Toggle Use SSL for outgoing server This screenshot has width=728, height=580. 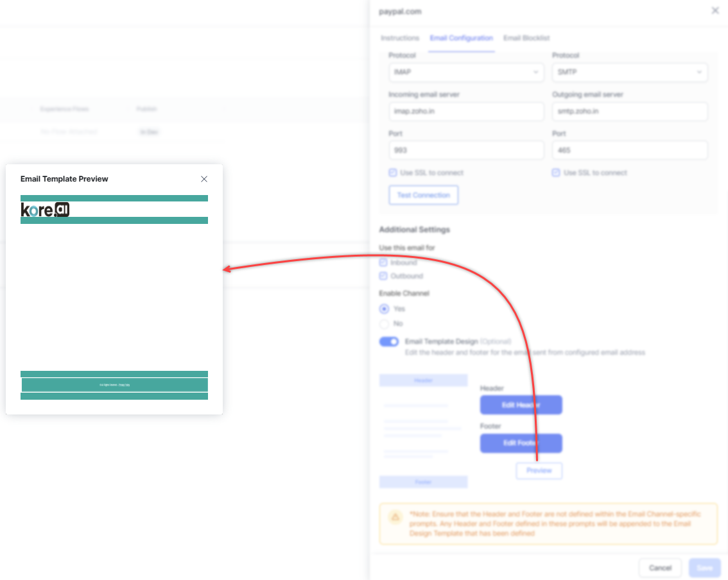pos(556,173)
